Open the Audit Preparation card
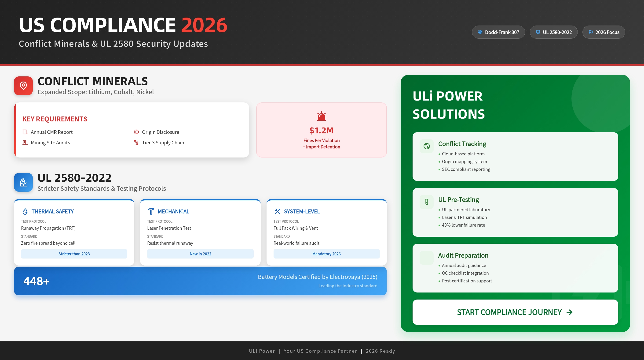This screenshot has height=360, width=644. (x=515, y=268)
